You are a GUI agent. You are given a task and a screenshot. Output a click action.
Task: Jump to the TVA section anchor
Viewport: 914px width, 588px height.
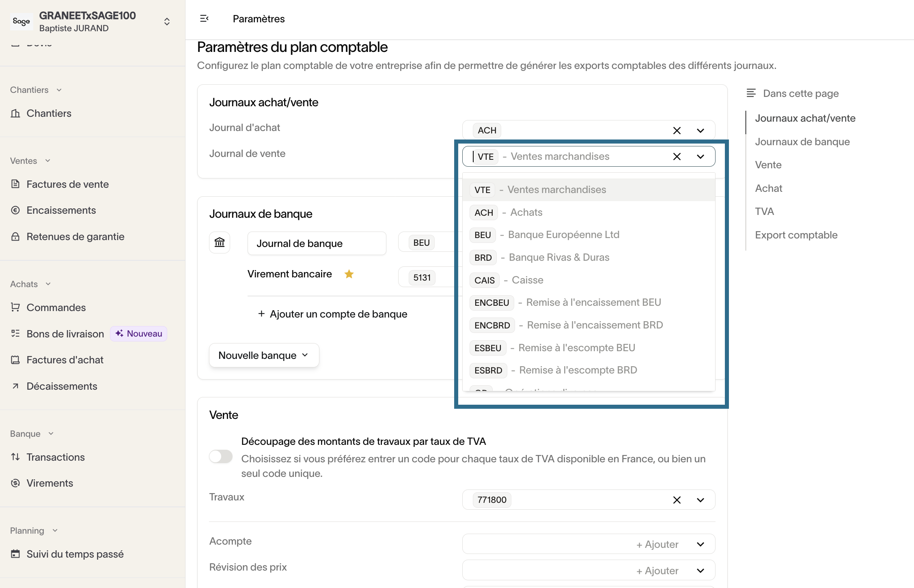(x=764, y=212)
